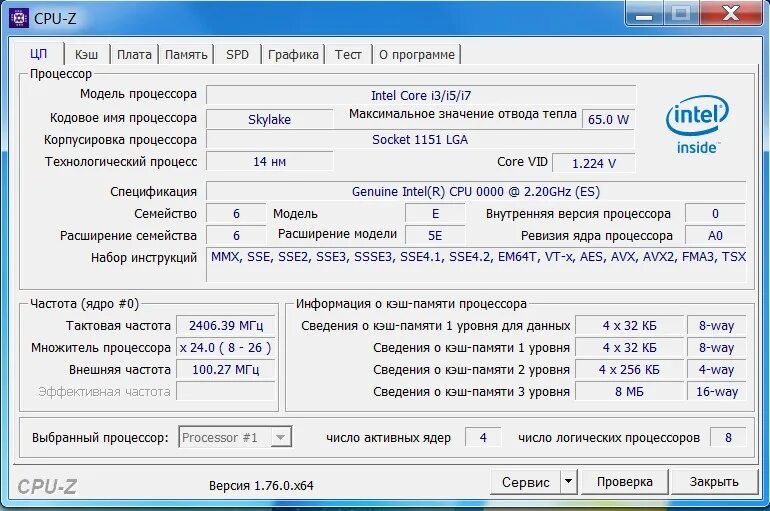This screenshot has width=770, height=511.
Task: Click the empty Эффективная частота field
Action: tap(226, 391)
